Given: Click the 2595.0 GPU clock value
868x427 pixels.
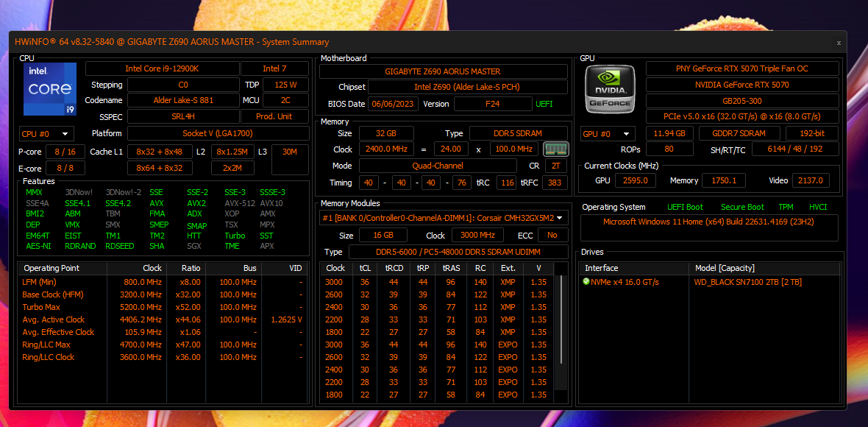Looking at the screenshot, I should [635, 180].
